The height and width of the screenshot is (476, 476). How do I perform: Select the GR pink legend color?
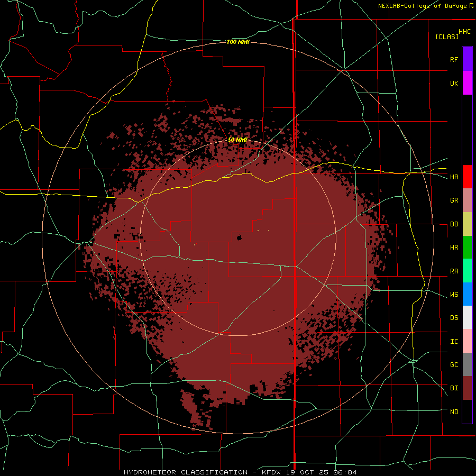click(x=467, y=200)
